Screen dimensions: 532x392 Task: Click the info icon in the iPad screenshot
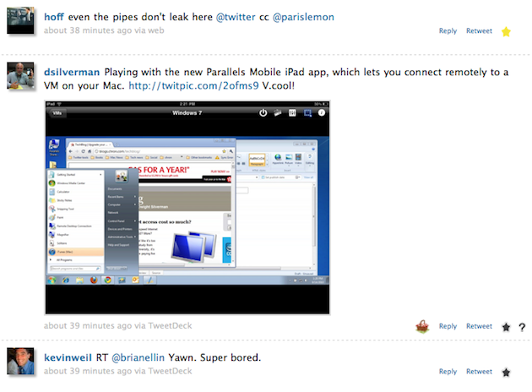click(321, 112)
